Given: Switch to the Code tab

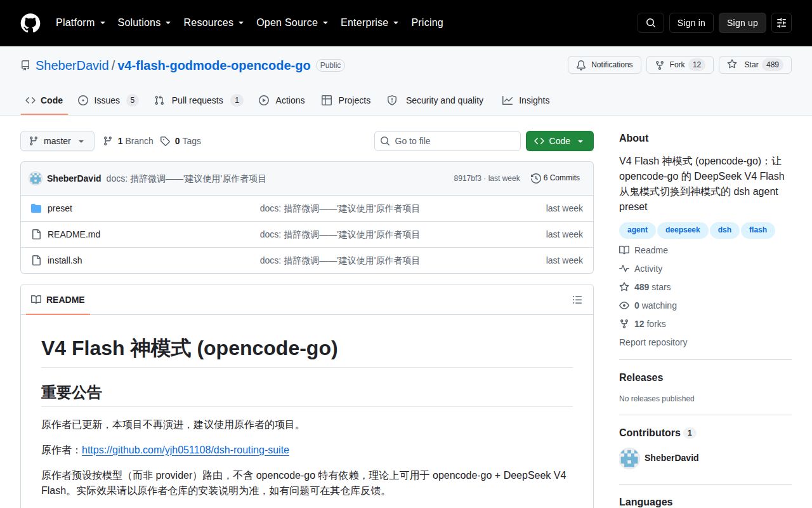Looking at the screenshot, I should coord(44,100).
